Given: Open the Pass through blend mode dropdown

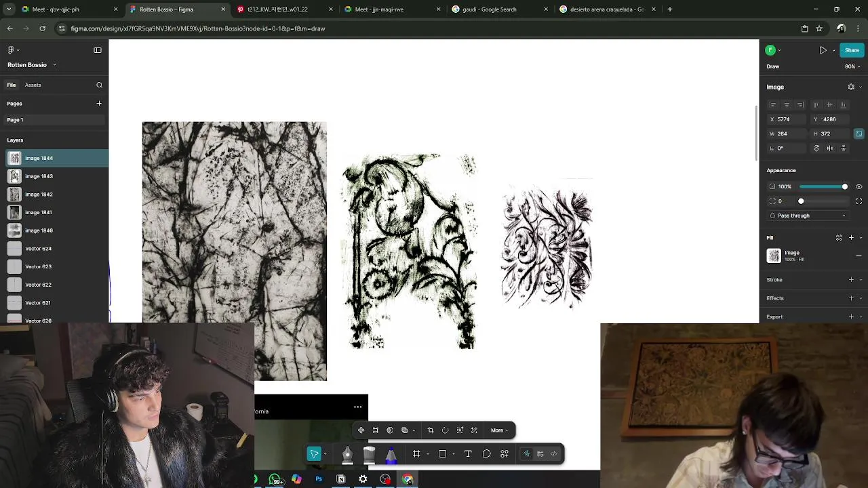Looking at the screenshot, I should [808, 216].
